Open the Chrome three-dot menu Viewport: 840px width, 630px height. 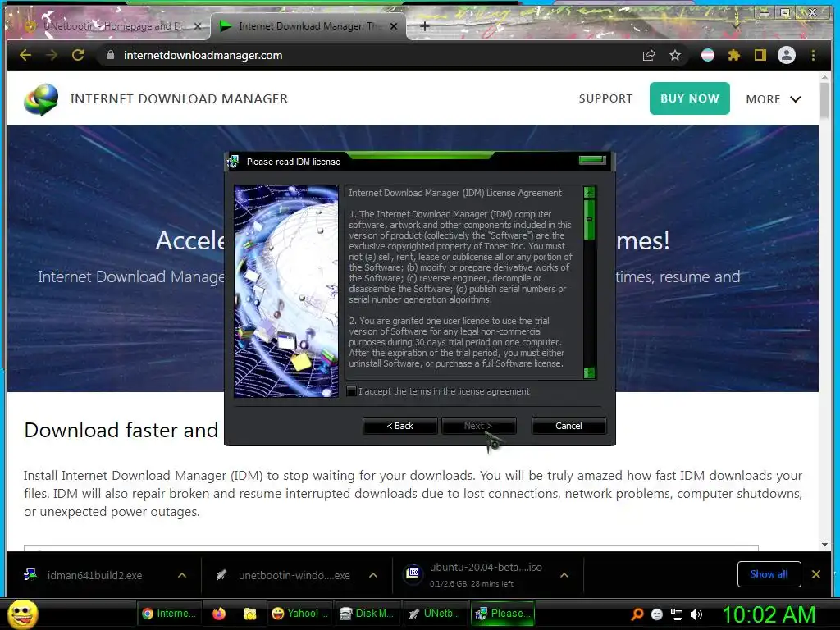813,55
